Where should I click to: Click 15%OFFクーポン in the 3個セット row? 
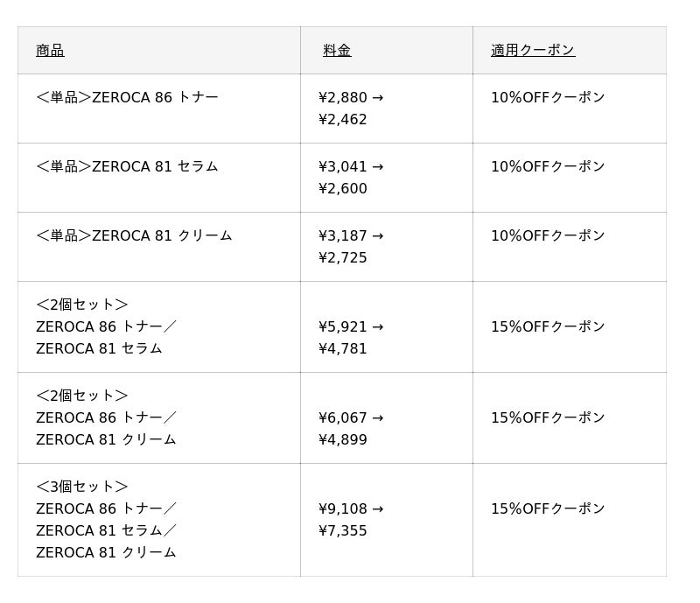[548, 509]
